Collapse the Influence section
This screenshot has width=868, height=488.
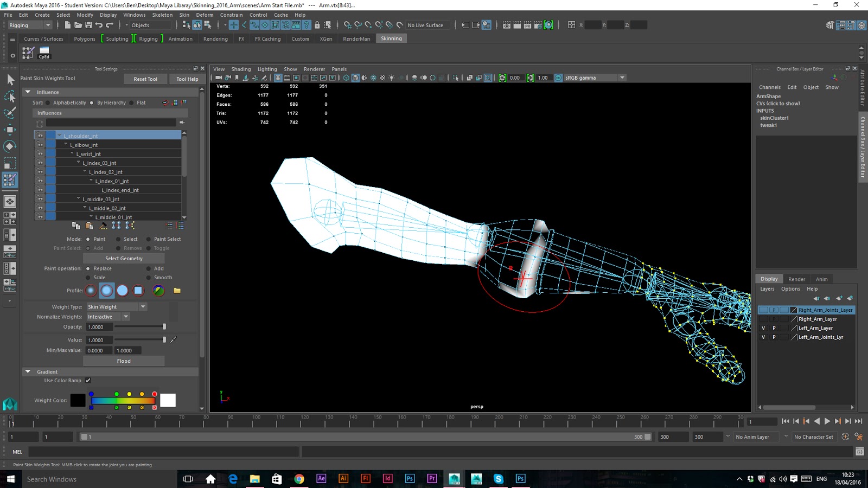coord(28,92)
